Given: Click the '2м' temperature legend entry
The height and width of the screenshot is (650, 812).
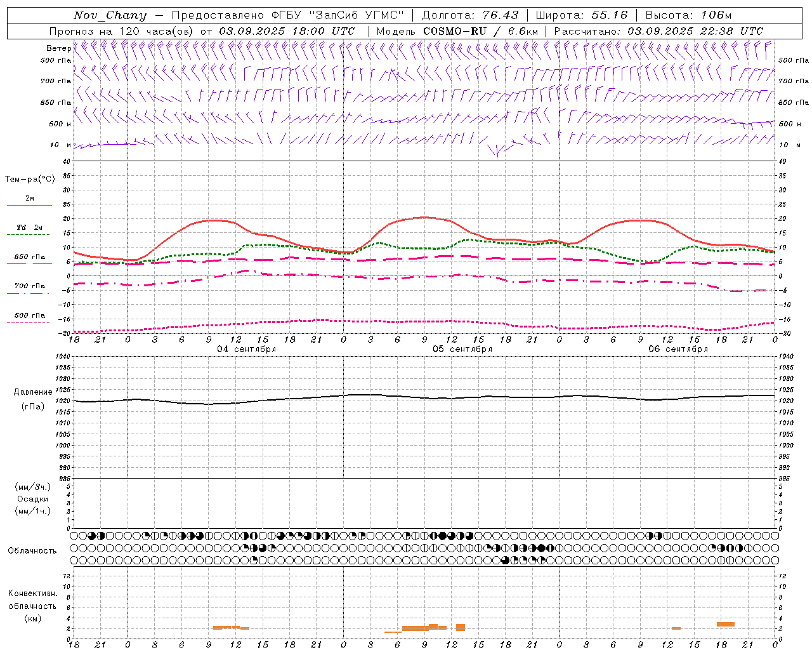Looking at the screenshot, I should point(30,199).
